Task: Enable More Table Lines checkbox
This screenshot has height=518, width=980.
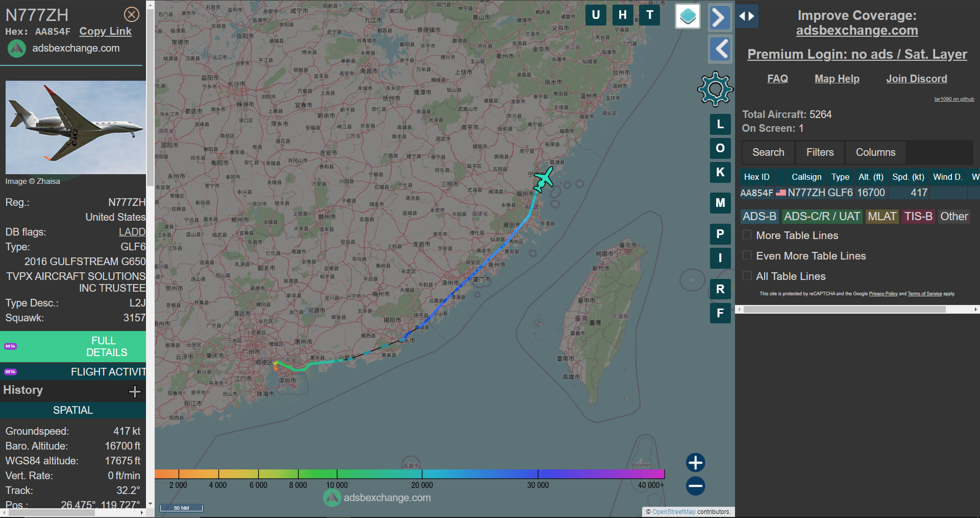Action: (747, 235)
